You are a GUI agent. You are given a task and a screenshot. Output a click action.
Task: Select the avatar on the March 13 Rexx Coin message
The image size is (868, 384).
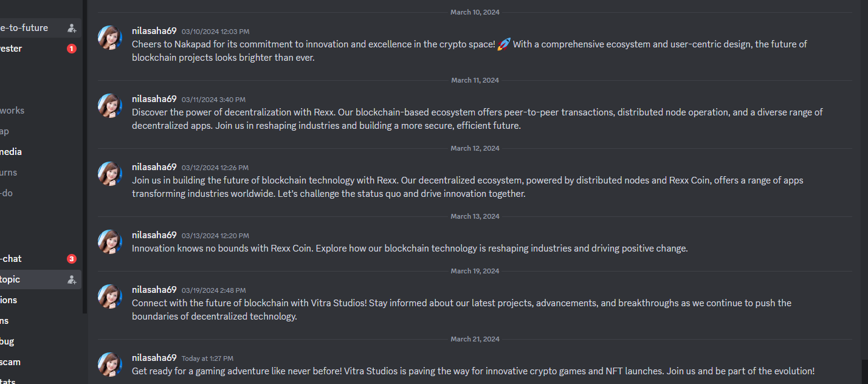(110, 242)
